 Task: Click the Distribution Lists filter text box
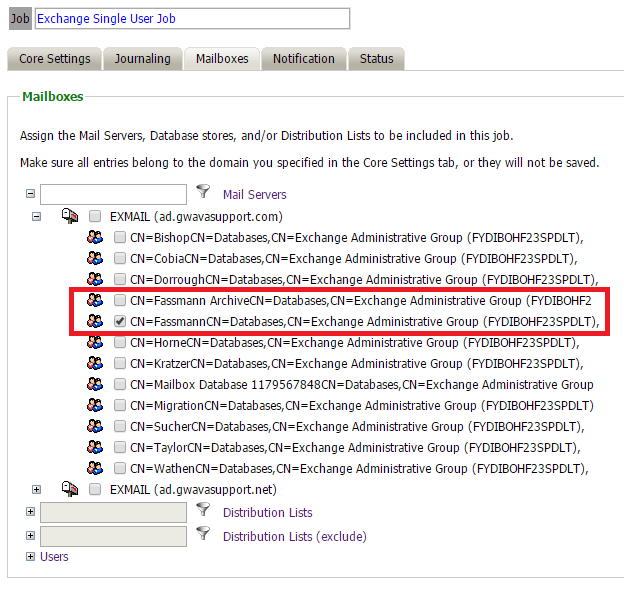(113, 512)
